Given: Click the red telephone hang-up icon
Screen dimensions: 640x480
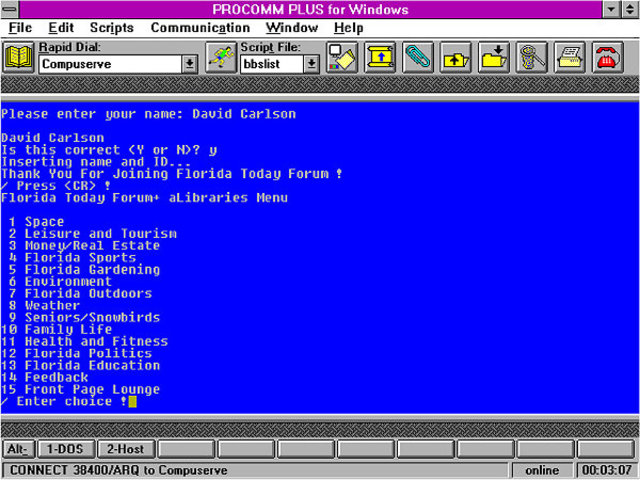Looking at the screenshot, I should coord(608,58).
